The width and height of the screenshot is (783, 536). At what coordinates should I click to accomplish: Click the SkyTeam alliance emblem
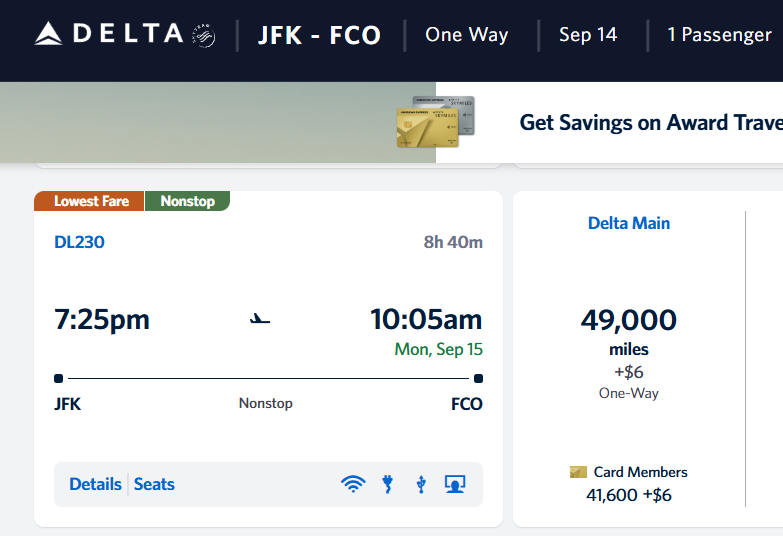pyautogui.click(x=204, y=35)
